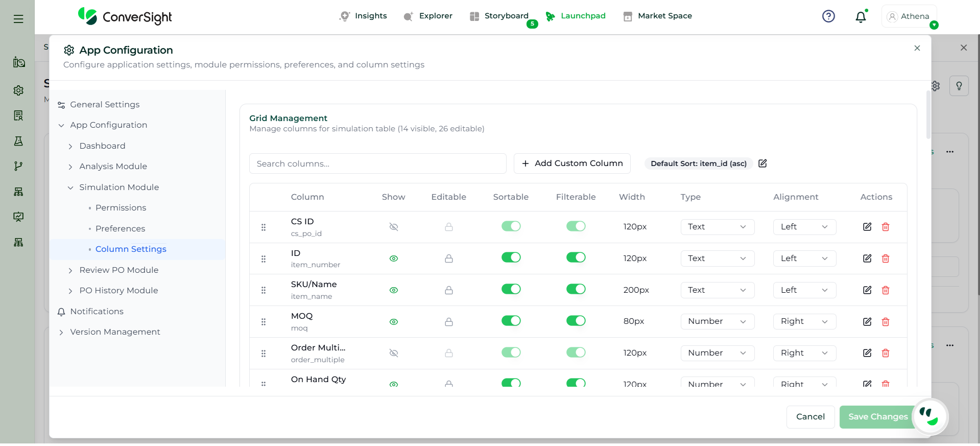Click the lock icon for ID row
980x446 pixels.
click(448, 259)
